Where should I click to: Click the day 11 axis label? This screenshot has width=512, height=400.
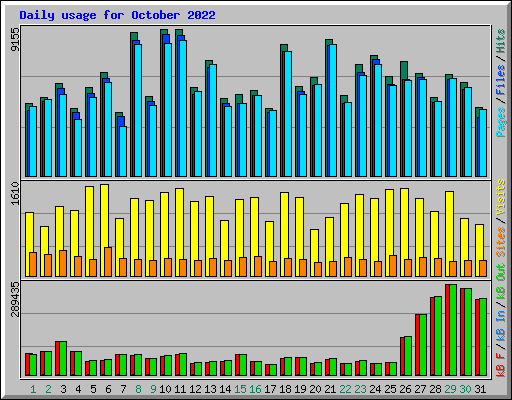180,389
